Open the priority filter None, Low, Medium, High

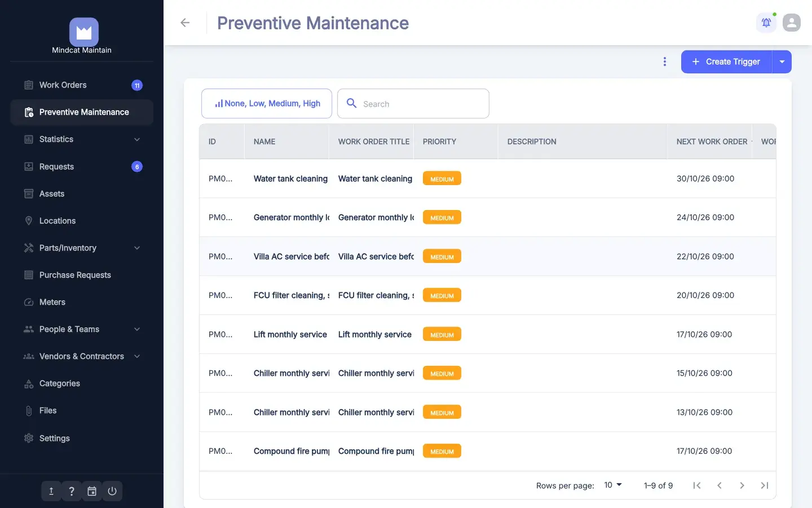[x=267, y=103]
